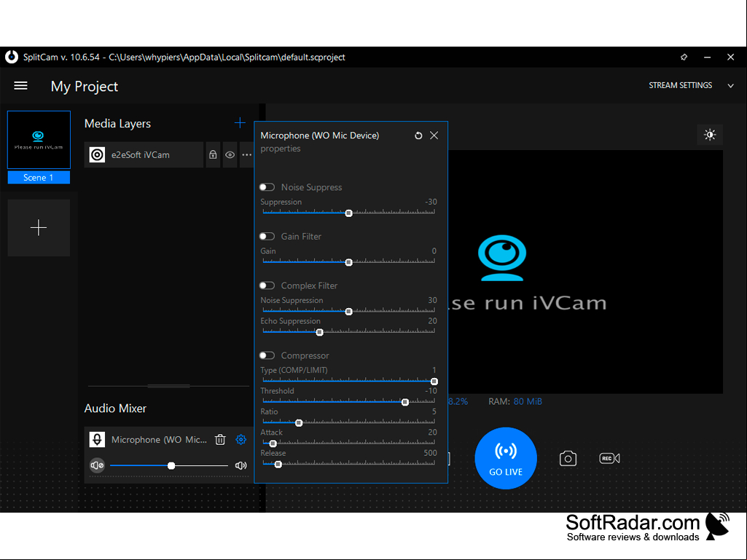Click the GO LIVE button
747x560 pixels.
tap(506, 458)
